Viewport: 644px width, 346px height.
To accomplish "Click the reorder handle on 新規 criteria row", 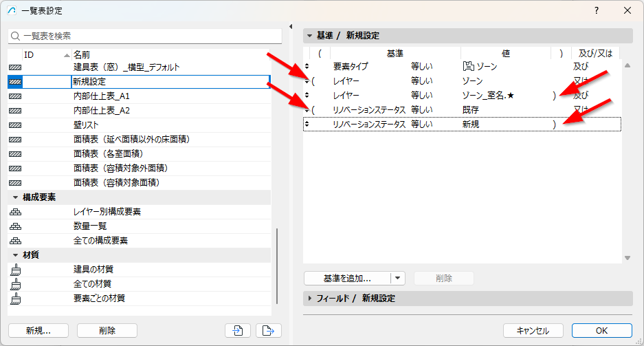I will point(307,124).
